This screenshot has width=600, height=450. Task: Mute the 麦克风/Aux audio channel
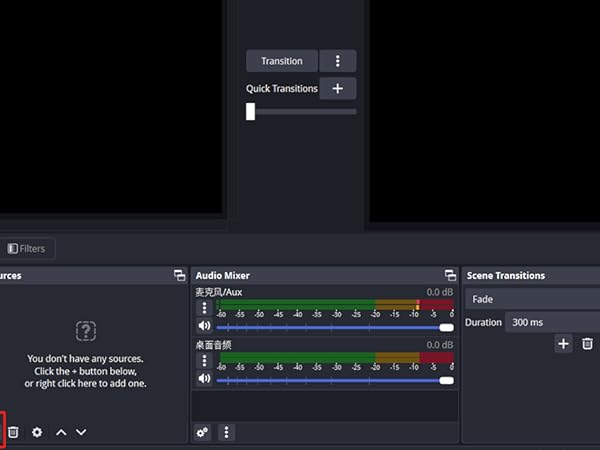(205, 326)
